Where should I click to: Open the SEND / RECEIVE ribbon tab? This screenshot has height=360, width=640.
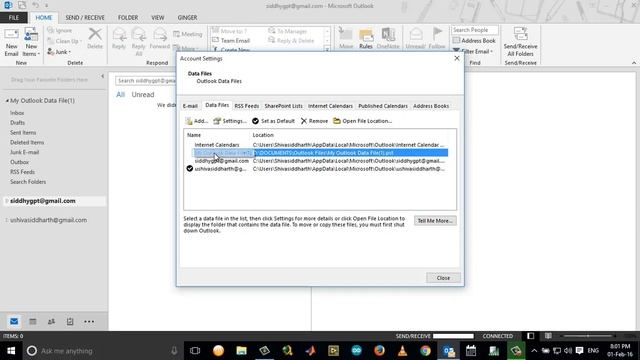click(x=85, y=18)
